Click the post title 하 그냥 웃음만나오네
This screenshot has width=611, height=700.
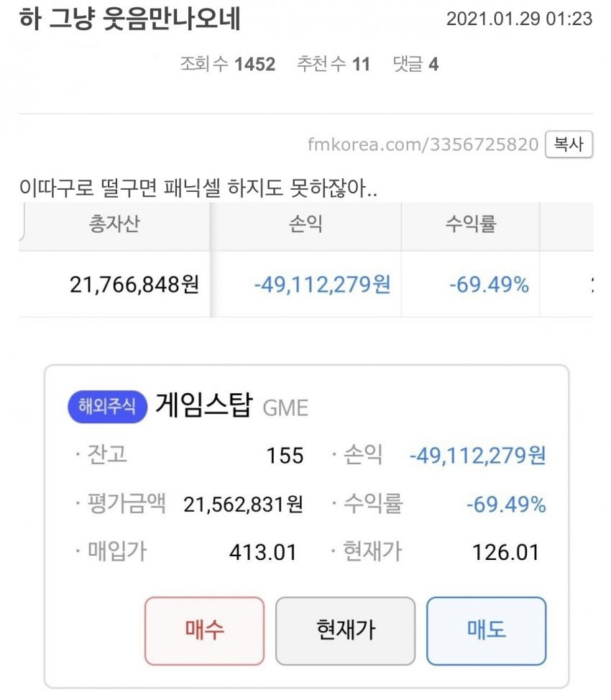(129, 19)
